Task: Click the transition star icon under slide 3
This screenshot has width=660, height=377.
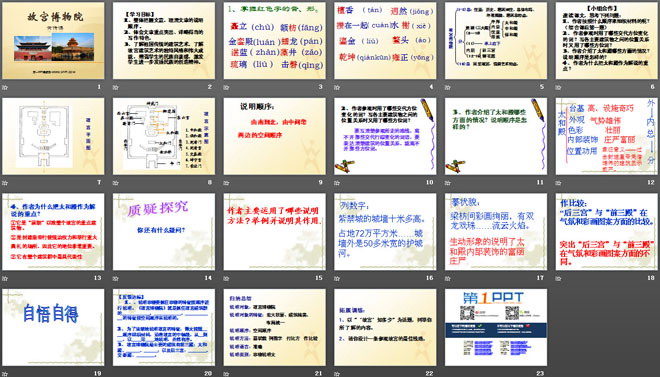Action: click(226, 88)
